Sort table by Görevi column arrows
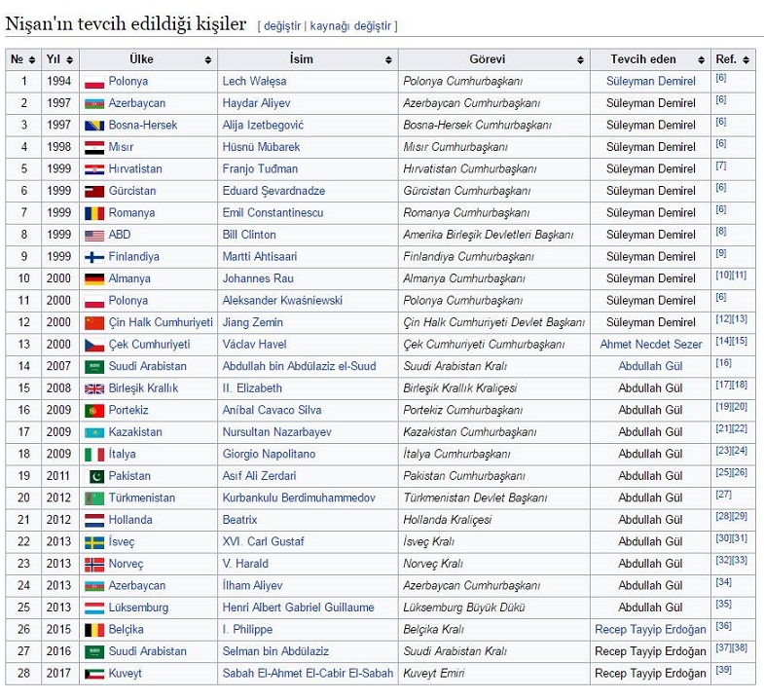 (x=580, y=60)
